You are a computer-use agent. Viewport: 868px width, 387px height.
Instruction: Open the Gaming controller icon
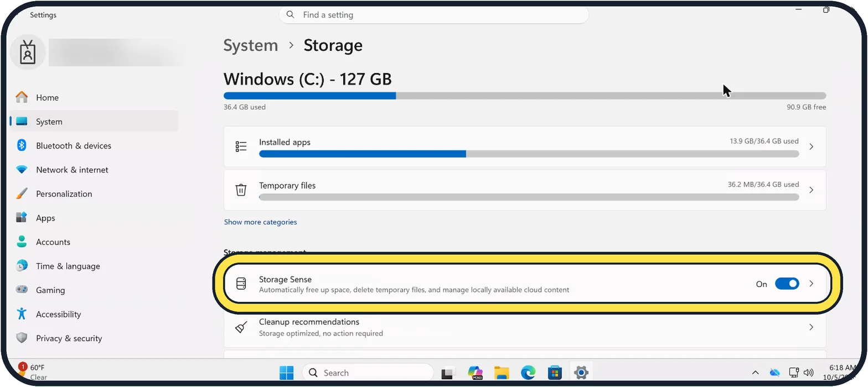click(x=22, y=290)
